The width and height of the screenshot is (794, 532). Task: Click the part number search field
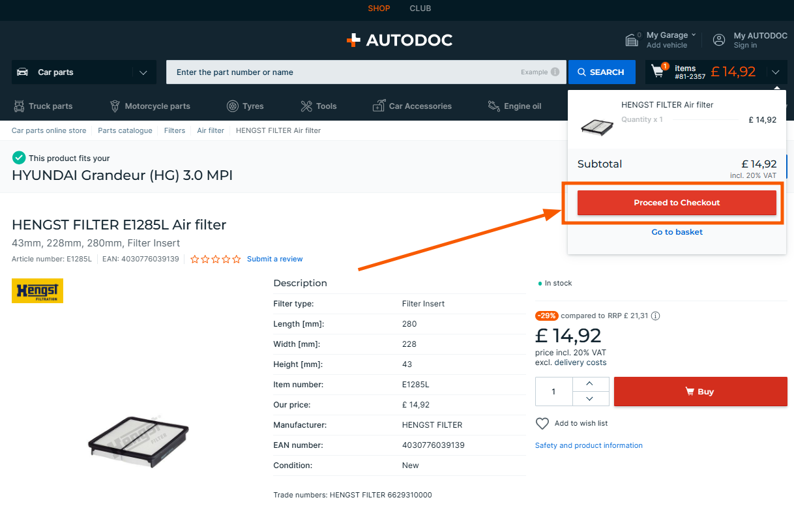coord(346,72)
